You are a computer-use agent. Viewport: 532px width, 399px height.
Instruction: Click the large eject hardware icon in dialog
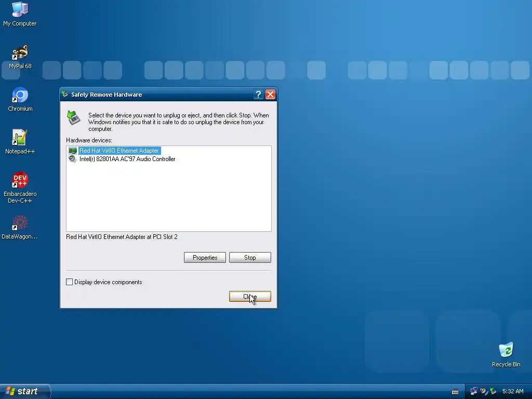[74, 118]
